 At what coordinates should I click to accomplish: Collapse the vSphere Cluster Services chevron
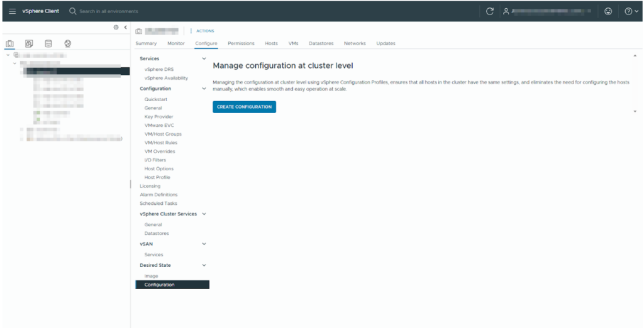204,214
